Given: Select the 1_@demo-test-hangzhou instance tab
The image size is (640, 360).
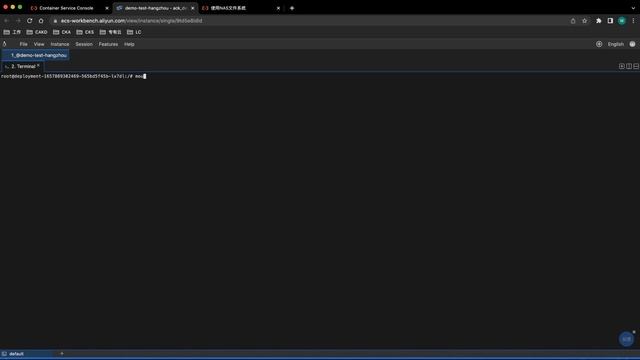Looking at the screenshot, I should 36,55.
